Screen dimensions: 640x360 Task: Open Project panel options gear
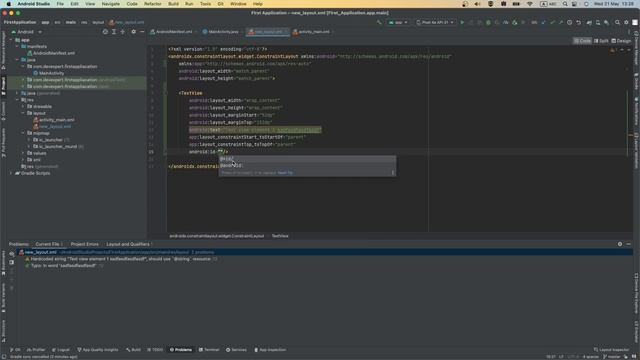click(x=133, y=31)
